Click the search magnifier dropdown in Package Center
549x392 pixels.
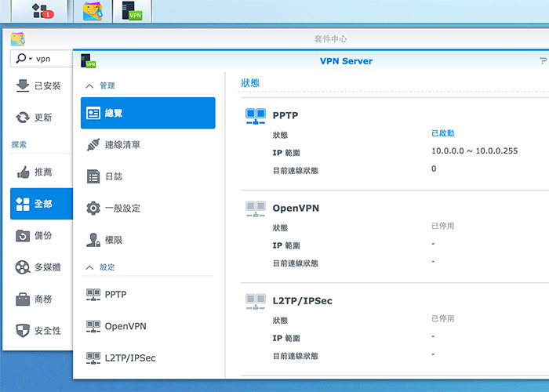point(24,59)
